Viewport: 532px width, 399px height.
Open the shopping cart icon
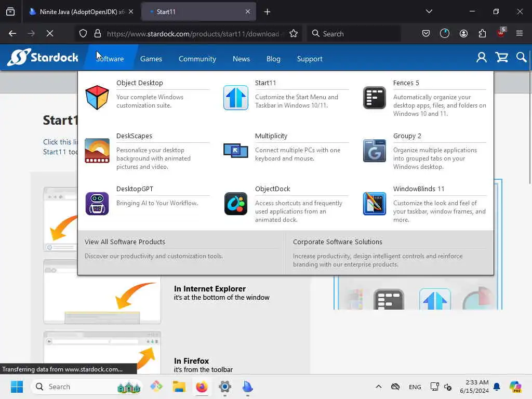pyautogui.click(x=501, y=58)
